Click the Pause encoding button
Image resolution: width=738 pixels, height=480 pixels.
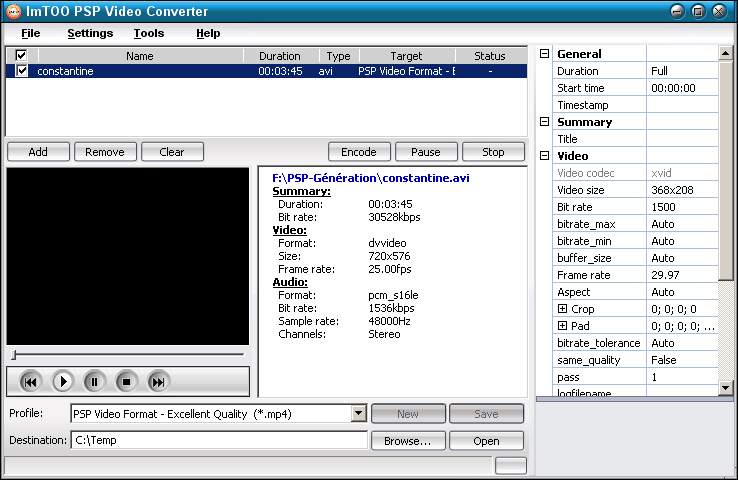click(426, 152)
